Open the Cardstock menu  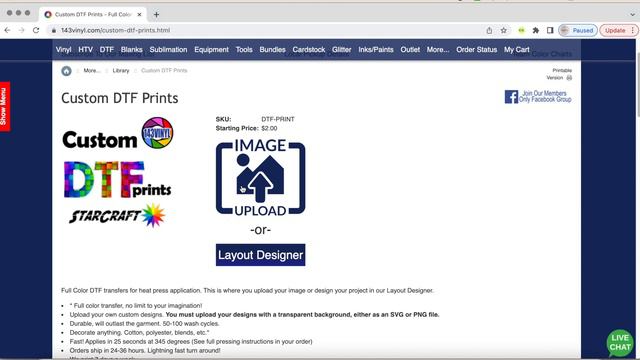coord(309,49)
